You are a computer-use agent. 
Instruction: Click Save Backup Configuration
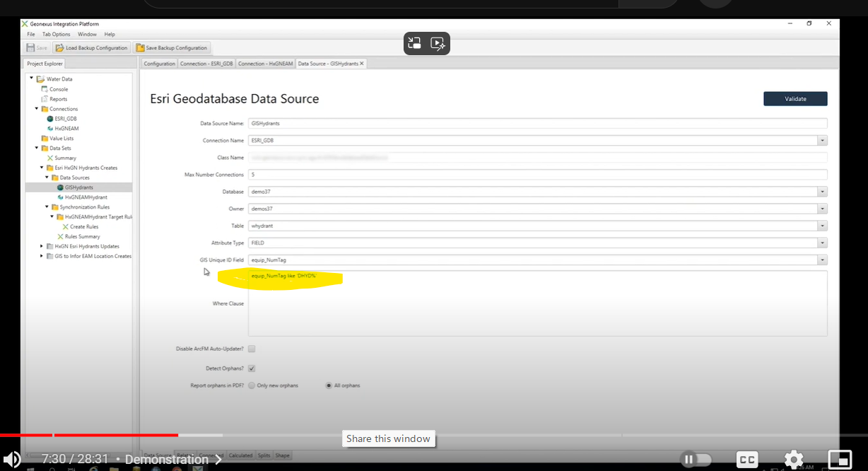172,47
